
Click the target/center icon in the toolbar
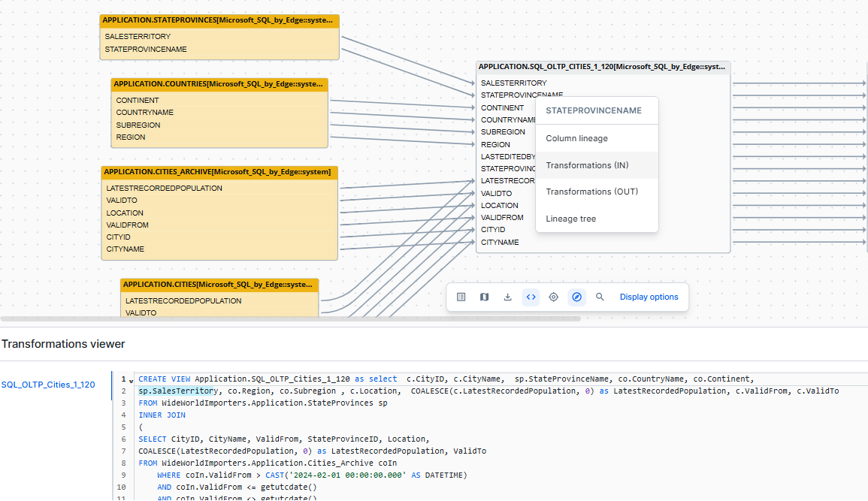pos(554,297)
